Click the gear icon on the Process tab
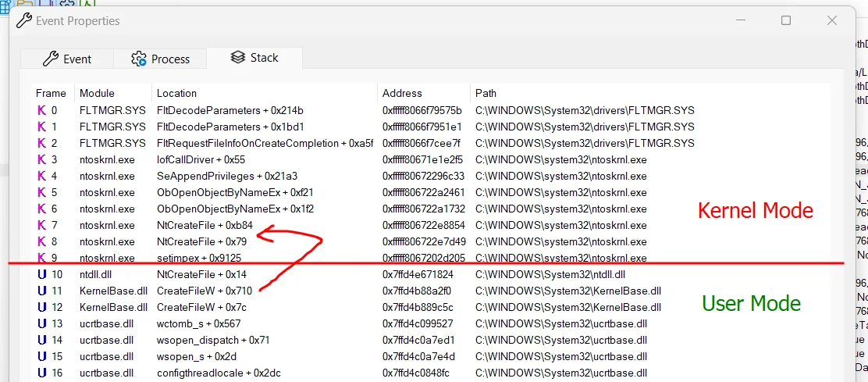The width and height of the screenshot is (868, 382). (x=139, y=59)
